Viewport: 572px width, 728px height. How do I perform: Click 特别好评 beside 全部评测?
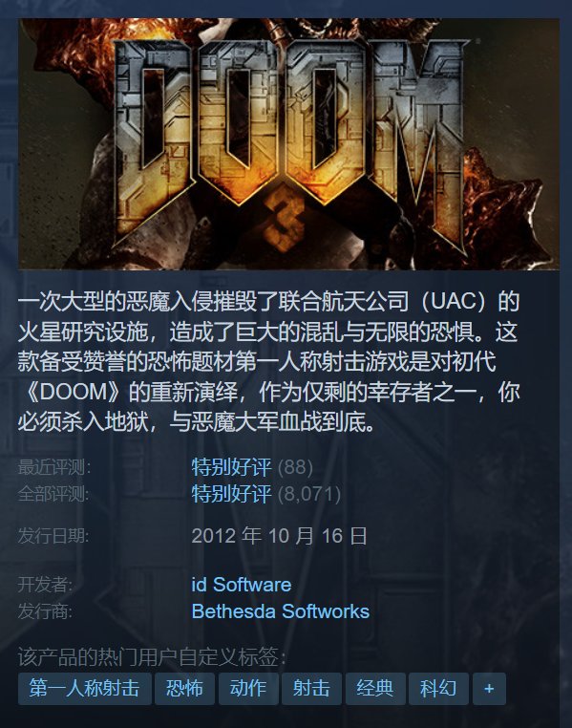coord(231,494)
